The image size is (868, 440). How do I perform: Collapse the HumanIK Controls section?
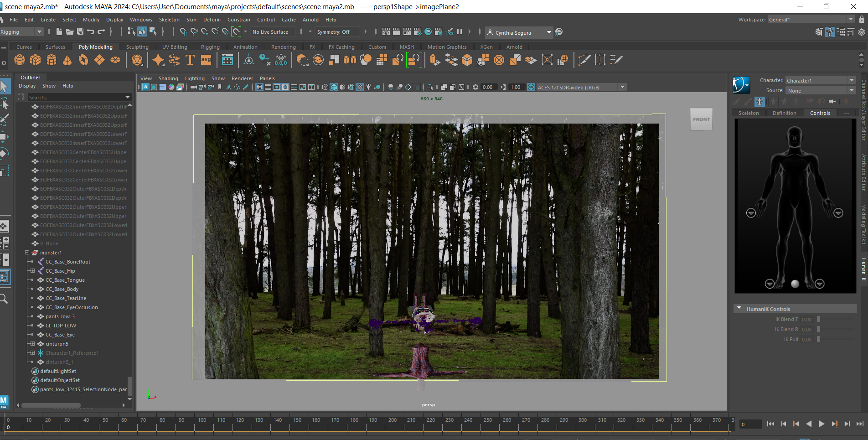pos(739,309)
